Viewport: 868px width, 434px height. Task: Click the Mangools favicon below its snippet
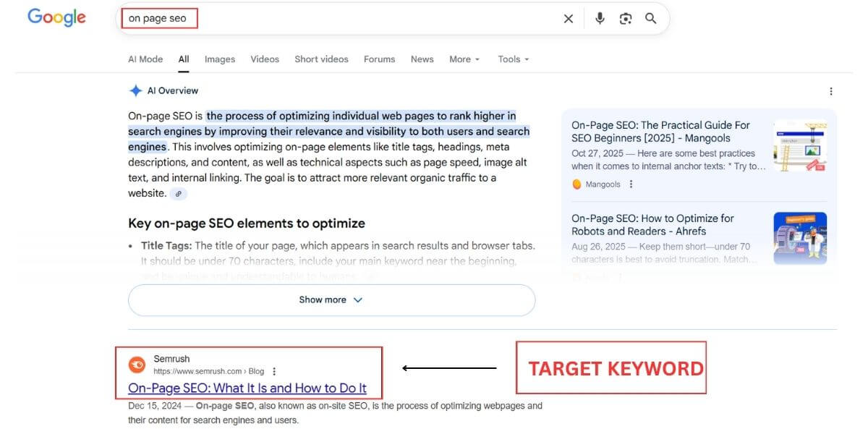click(576, 184)
